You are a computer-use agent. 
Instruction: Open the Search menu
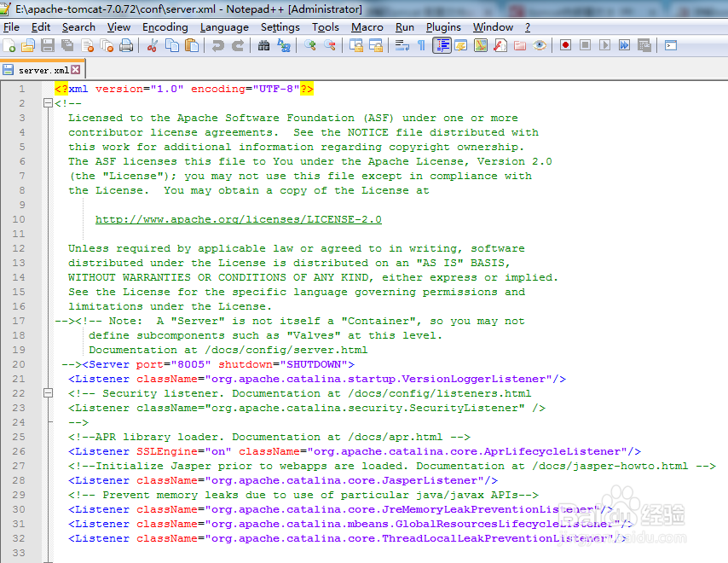[x=78, y=27]
